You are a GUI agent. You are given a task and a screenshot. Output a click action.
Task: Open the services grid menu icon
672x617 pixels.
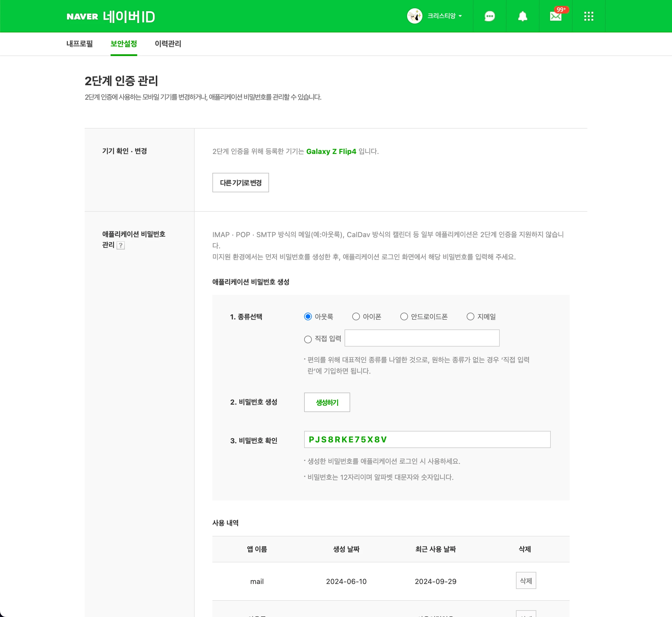[x=589, y=16]
